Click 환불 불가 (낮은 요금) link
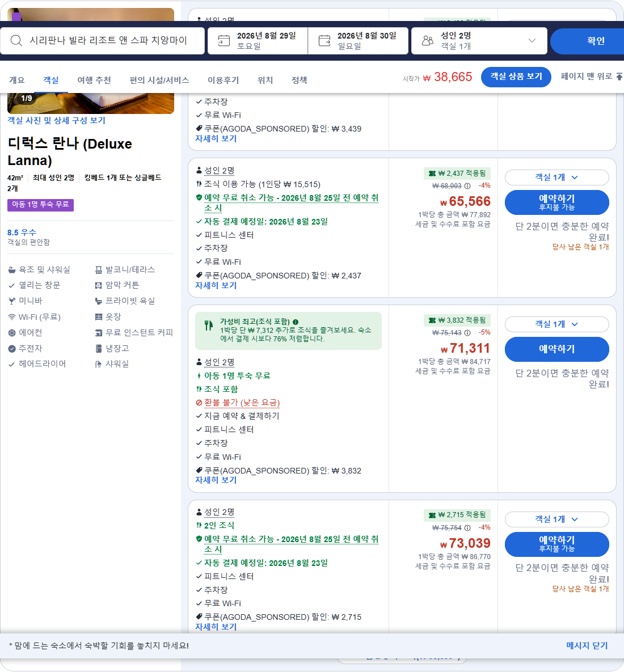This screenshot has height=672, width=624. [242, 403]
